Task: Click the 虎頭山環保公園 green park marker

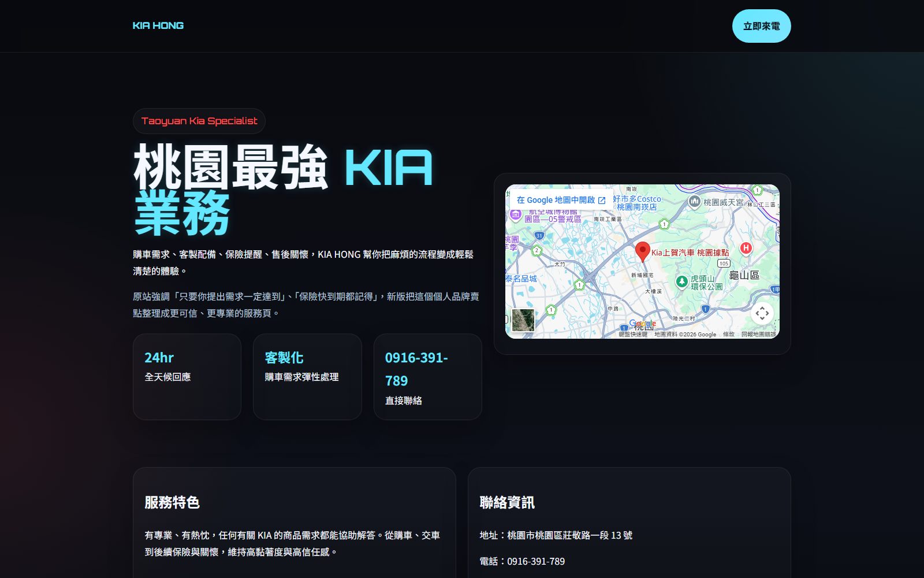Action: pos(682,281)
